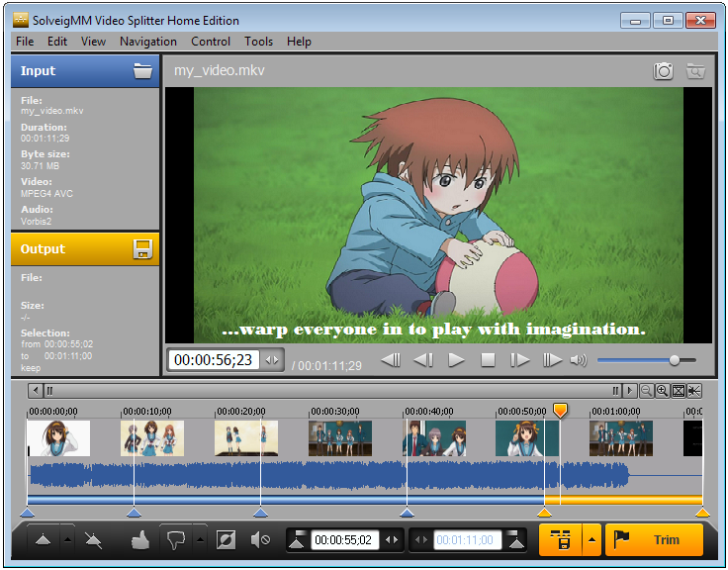
Task: Click the Trim button
Action: click(x=654, y=539)
